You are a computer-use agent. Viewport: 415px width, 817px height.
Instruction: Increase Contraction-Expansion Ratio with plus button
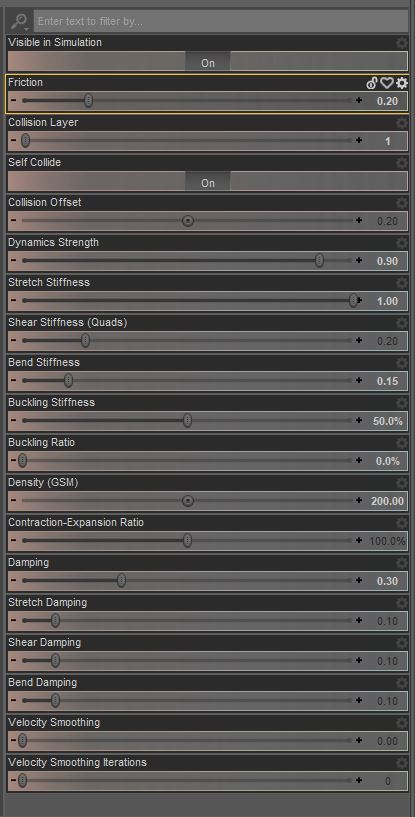point(359,540)
